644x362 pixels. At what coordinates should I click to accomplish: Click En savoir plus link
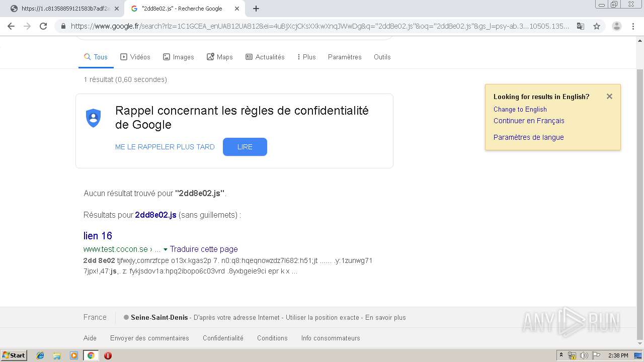click(385, 317)
